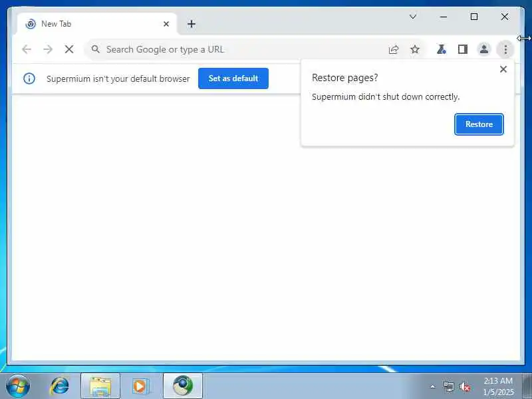Image resolution: width=532 pixels, height=399 pixels.
Task: Click the back navigation arrow
Action: (x=27, y=49)
